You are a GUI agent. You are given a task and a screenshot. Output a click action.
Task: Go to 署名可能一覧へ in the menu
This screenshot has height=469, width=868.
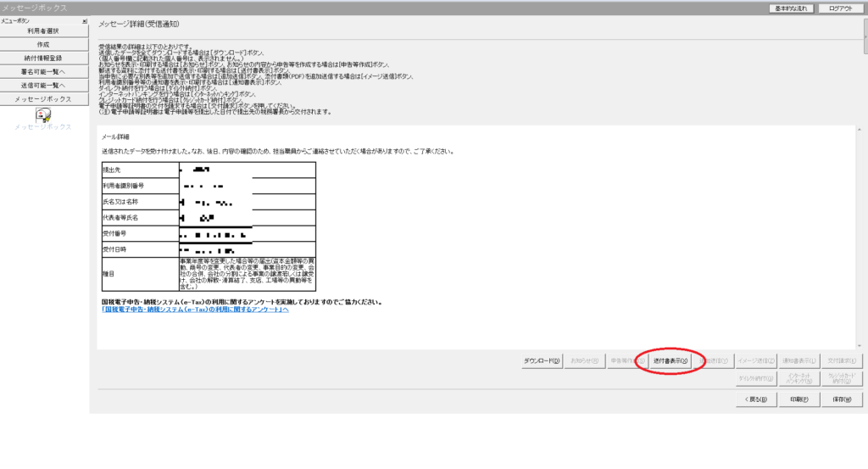43,72
